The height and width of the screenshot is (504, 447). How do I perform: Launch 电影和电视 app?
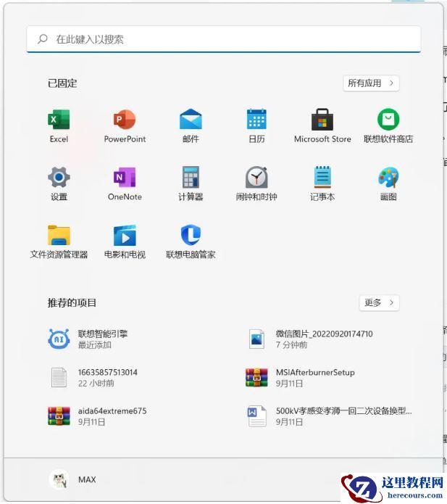click(x=125, y=241)
